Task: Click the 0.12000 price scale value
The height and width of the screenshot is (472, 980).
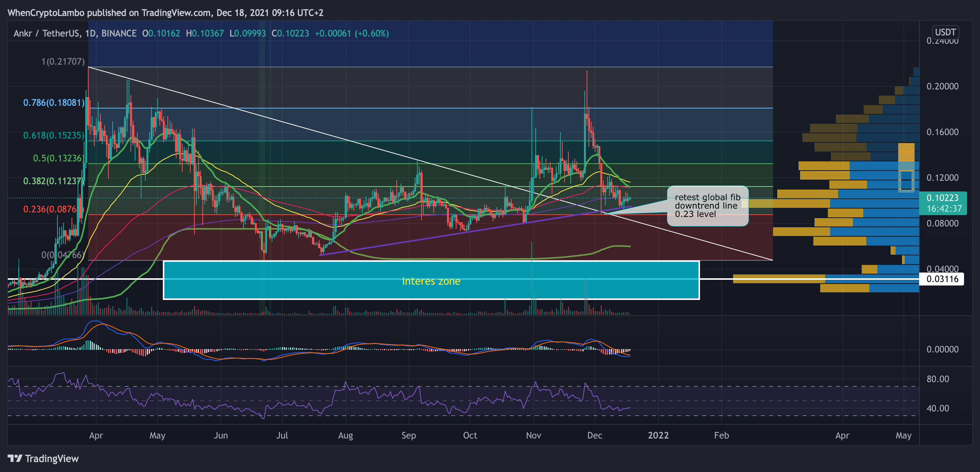Action: click(x=942, y=178)
